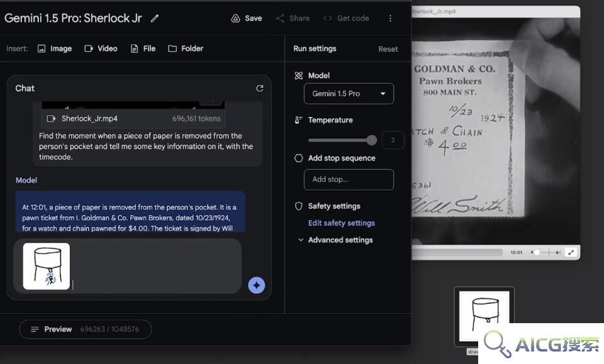Click the user prompt text about the paper
This screenshot has width=604, height=364.
pyautogui.click(x=146, y=146)
